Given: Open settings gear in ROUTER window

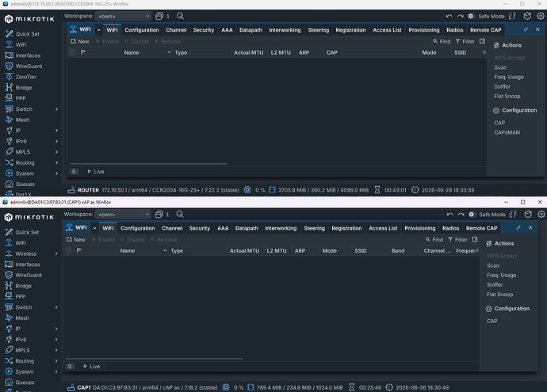Looking at the screenshot, I should (x=541, y=16).
